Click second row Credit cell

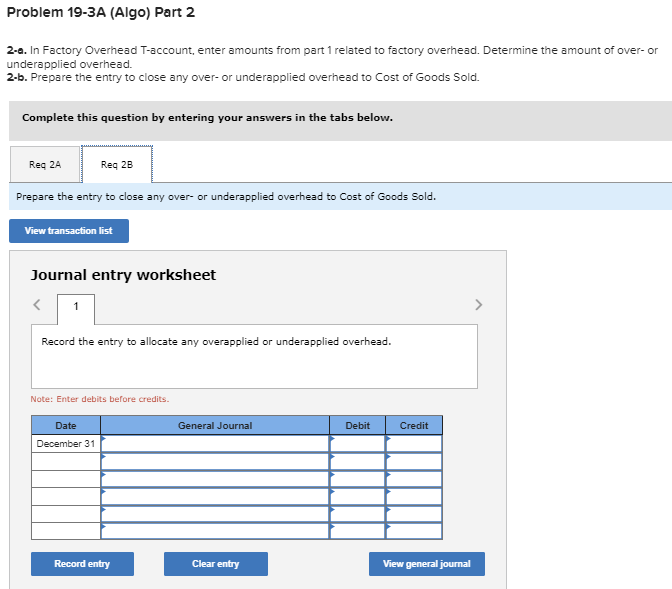tap(414, 462)
